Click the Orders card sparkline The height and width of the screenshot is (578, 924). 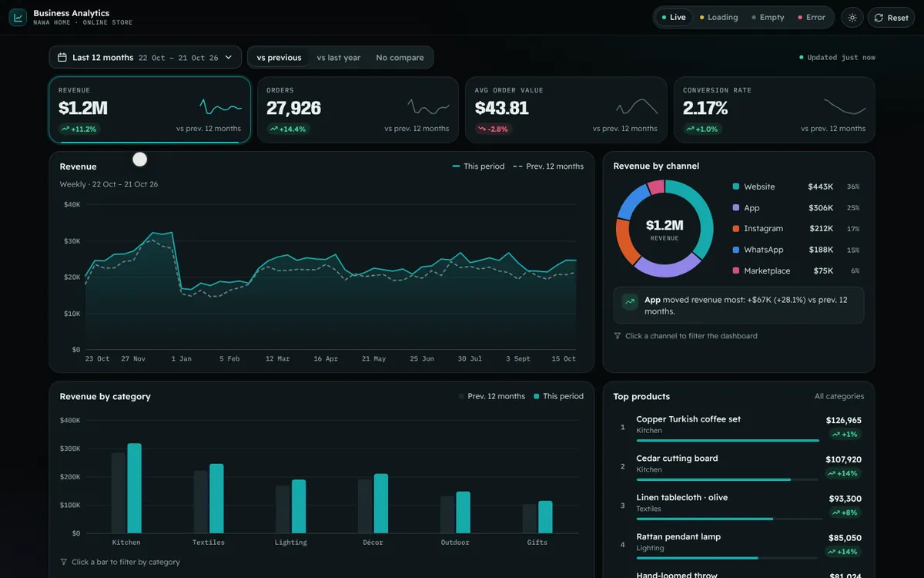pyautogui.click(x=429, y=106)
